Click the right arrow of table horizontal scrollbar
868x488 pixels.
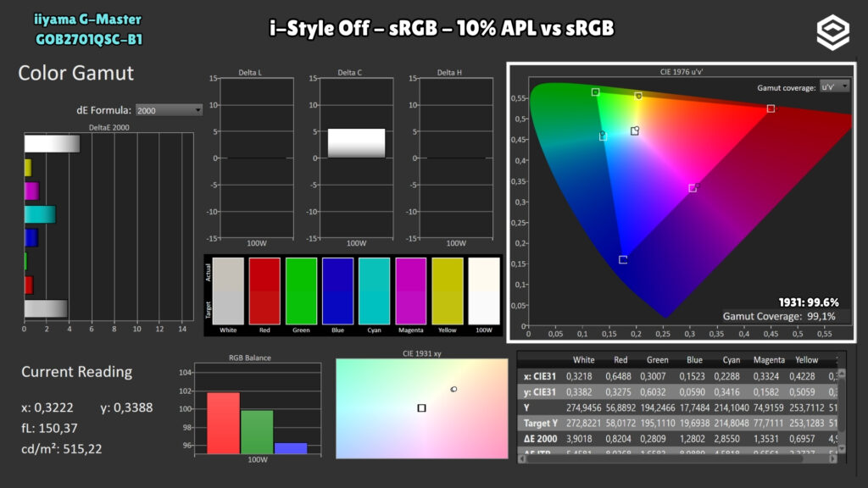[833, 458]
